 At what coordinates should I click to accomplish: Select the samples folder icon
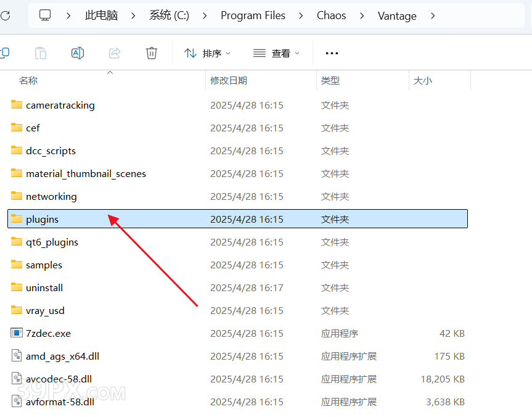(17, 264)
